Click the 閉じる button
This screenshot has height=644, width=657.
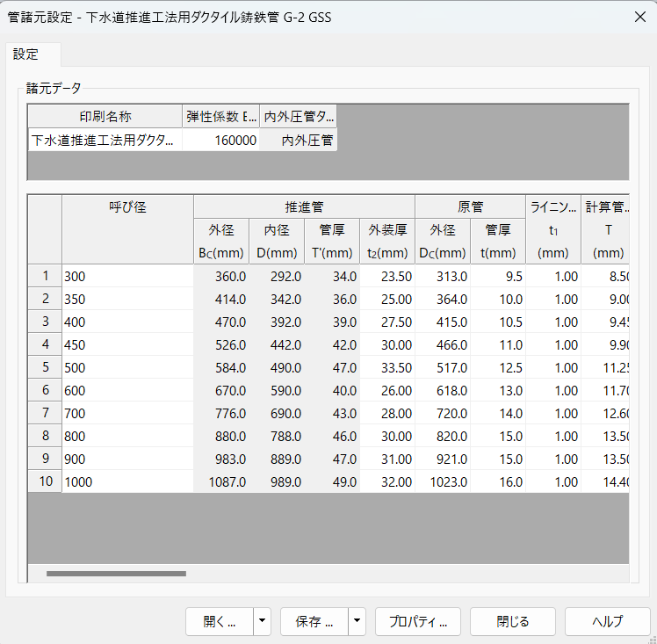pos(513,621)
